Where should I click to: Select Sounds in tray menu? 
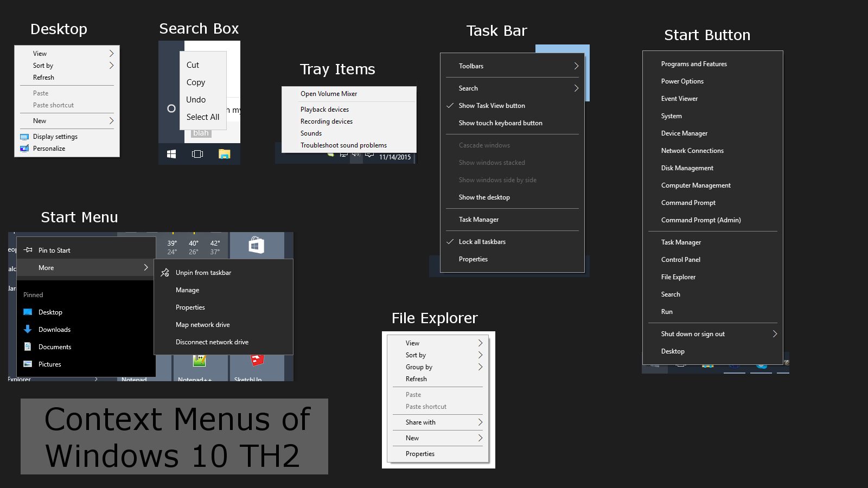click(x=311, y=133)
